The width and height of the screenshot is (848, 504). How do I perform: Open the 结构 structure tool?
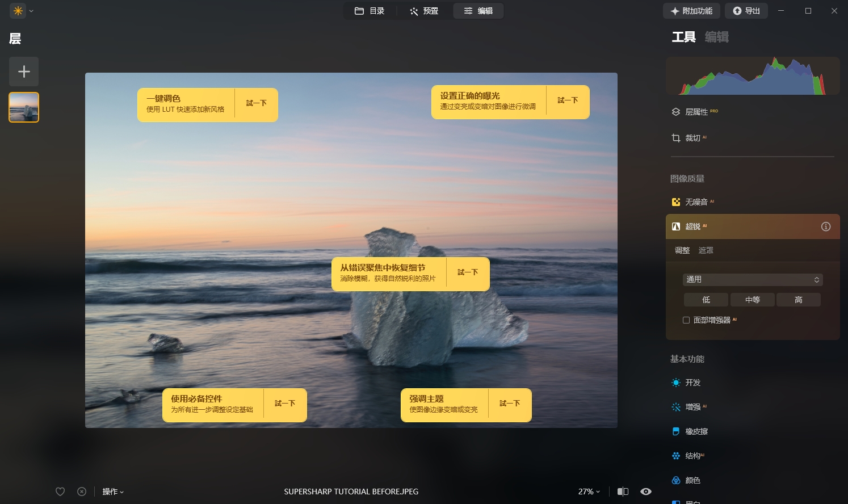pyautogui.click(x=688, y=456)
